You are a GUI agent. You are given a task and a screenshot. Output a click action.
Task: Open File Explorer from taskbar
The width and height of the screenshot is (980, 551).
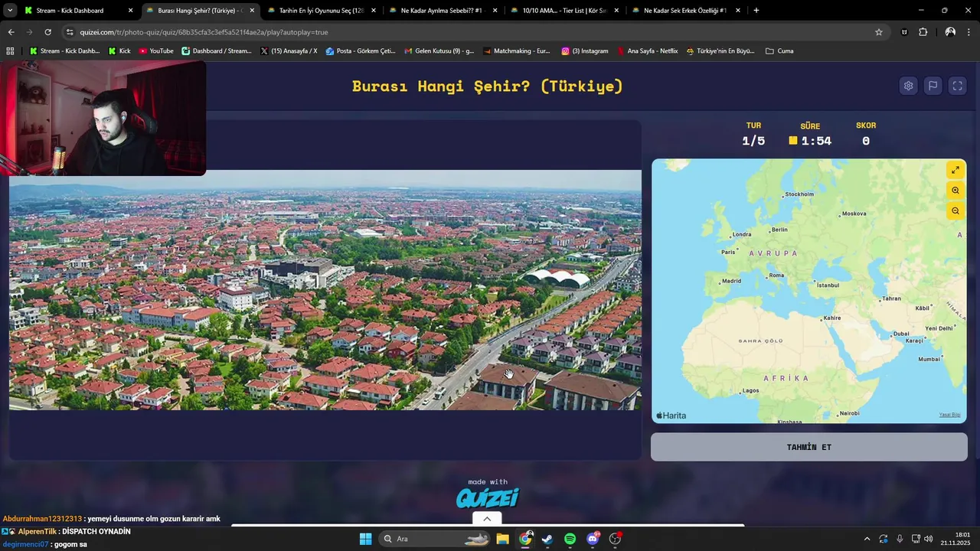tap(502, 539)
